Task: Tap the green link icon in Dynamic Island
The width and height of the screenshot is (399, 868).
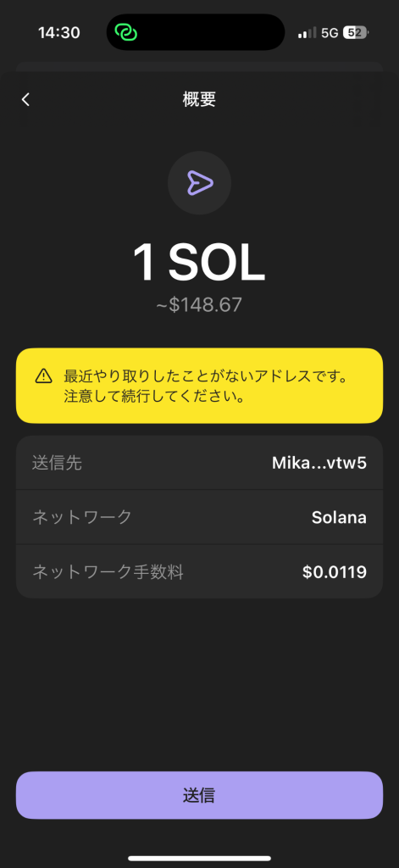Action: point(126,32)
